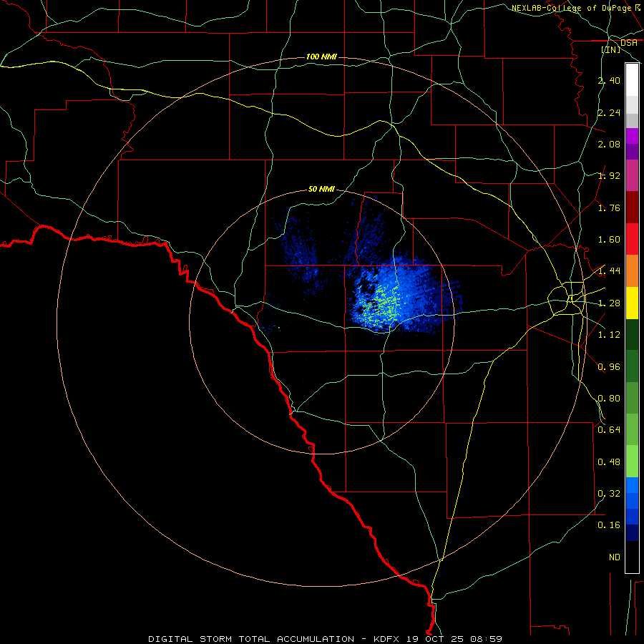
Task: Click the 'ND' legend label
Action: [615, 557]
